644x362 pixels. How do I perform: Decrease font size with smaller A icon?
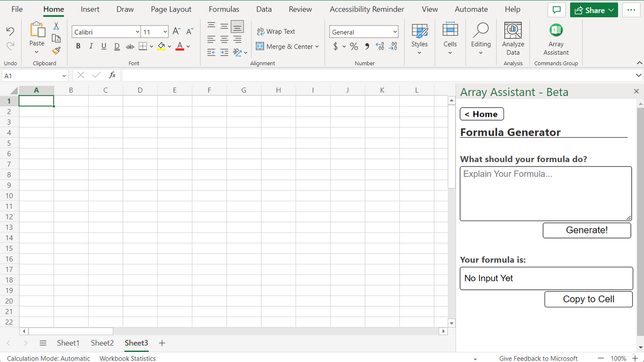click(x=190, y=32)
